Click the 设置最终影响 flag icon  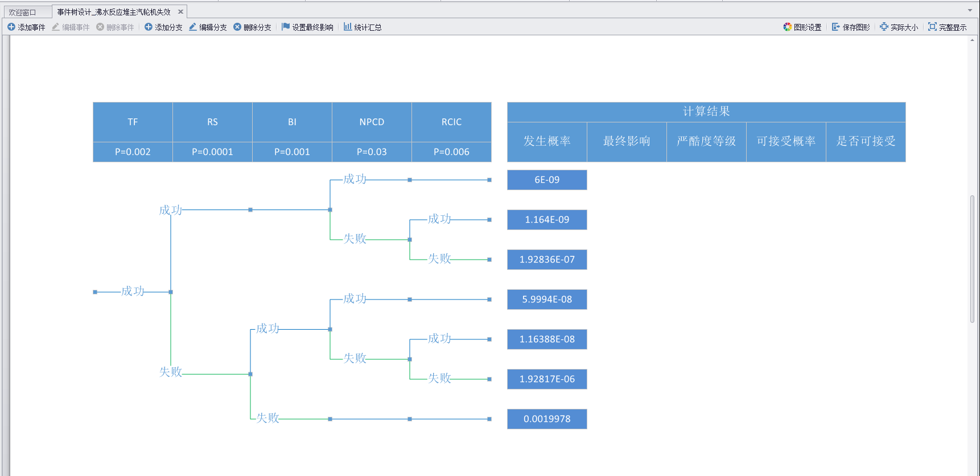pos(286,27)
